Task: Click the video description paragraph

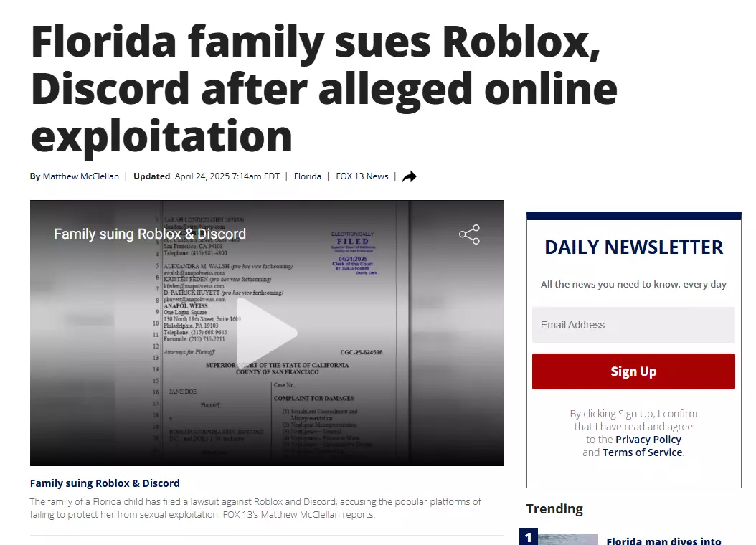Action: click(x=255, y=508)
